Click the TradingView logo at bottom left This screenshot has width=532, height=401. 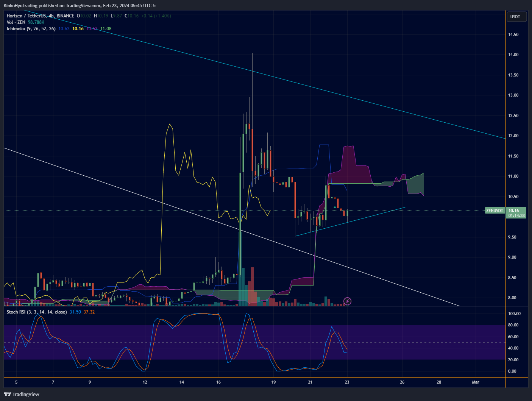point(22,394)
